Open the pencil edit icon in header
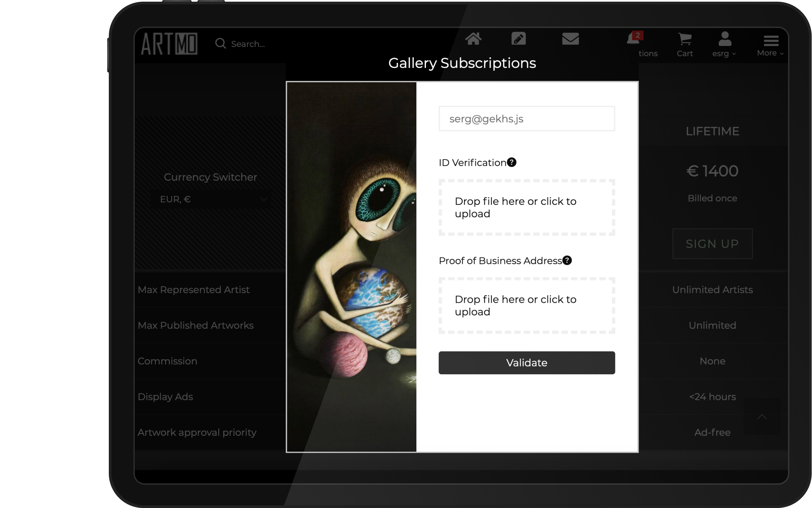 coord(518,39)
